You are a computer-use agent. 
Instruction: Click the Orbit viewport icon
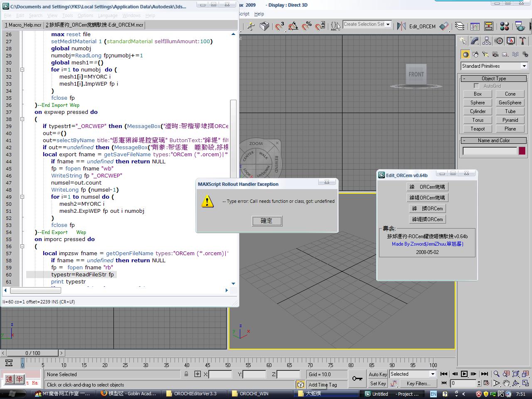(516, 383)
